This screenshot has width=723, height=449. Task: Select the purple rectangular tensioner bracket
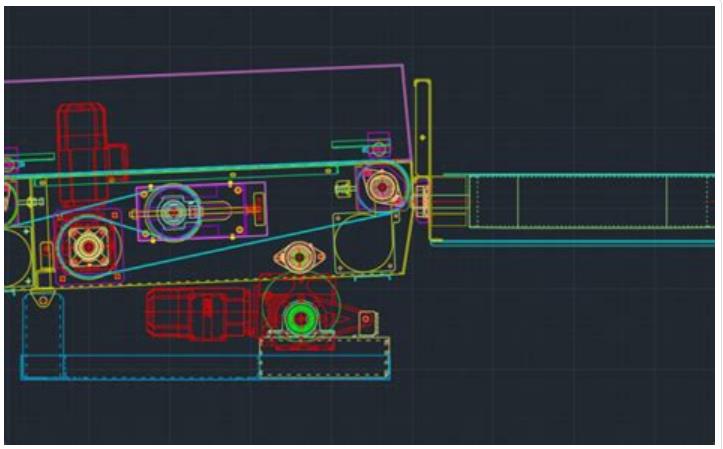pos(249,212)
